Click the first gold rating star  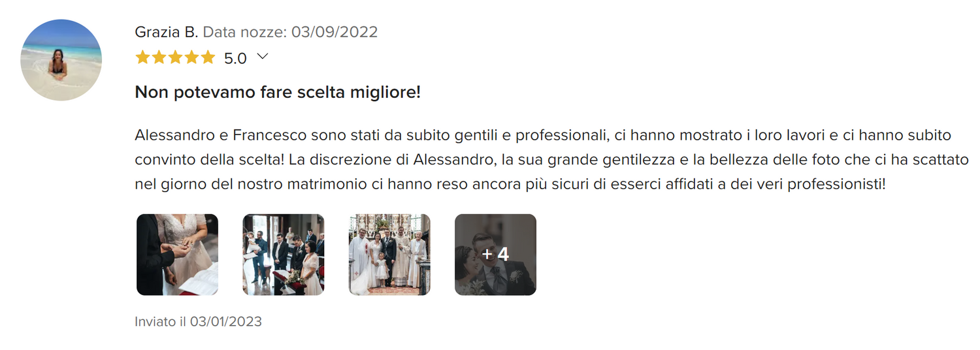(142, 58)
